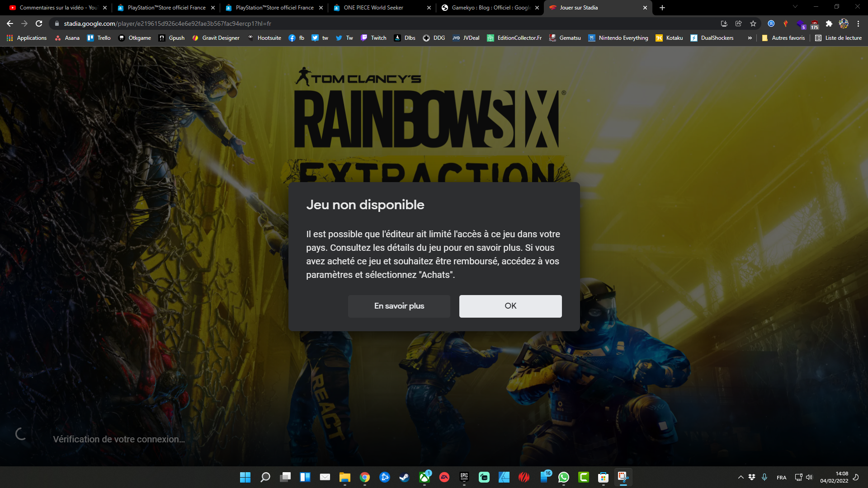Image resolution: width=868 pixels, height=488 pixels.
Task: Open WhatsApp on taskbar
Action: [x=564, y=477]
